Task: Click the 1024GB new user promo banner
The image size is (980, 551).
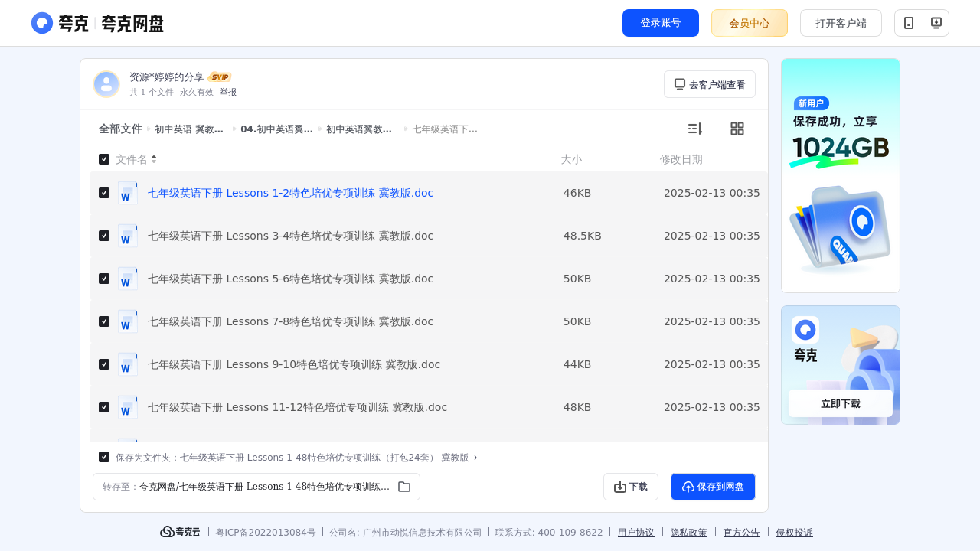Action: 841,175
